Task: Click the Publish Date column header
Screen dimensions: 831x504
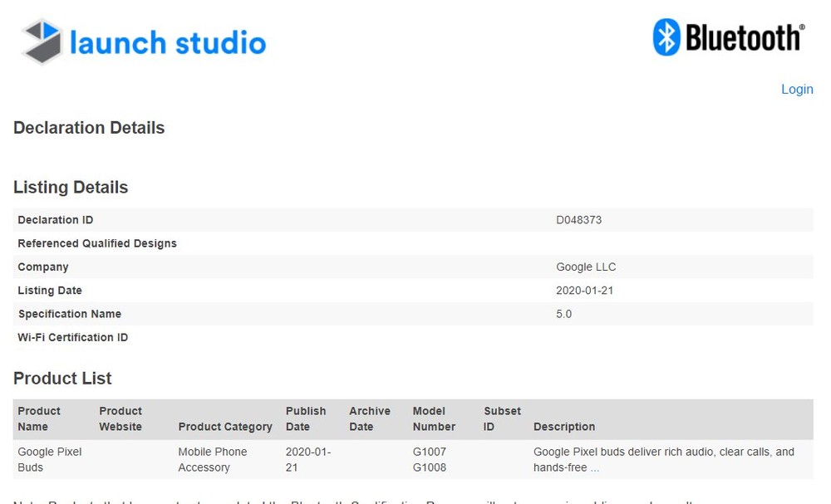Action: coord(306,418)
